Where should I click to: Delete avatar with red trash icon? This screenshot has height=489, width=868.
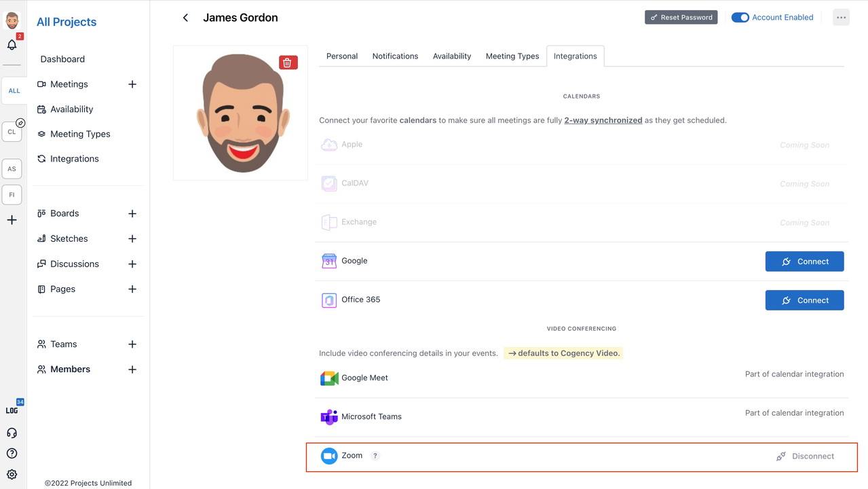pos(287,62)
